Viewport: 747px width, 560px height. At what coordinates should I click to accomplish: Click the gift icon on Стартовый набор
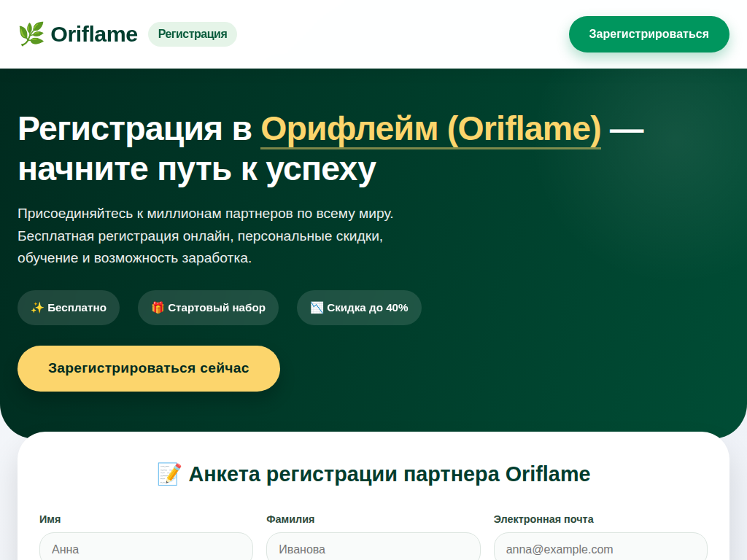[x=158, y=308]
